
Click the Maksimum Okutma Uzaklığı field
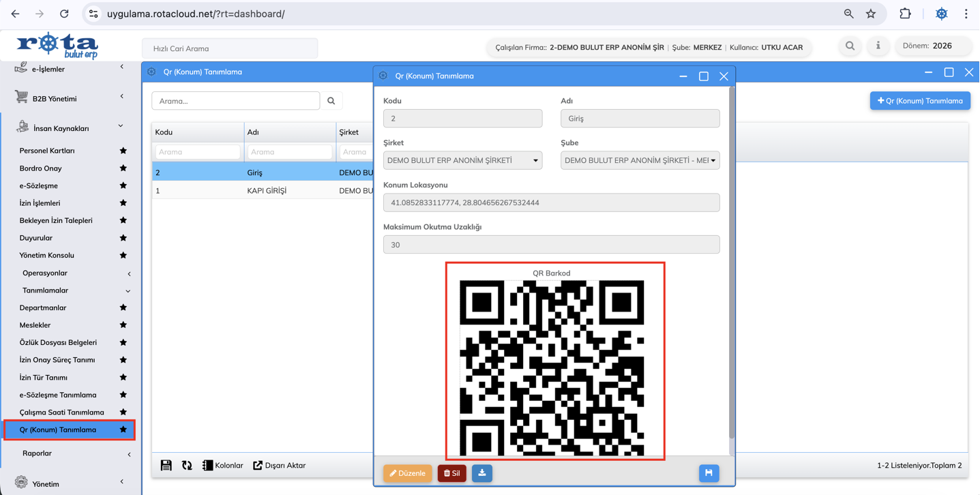[551, 245]
